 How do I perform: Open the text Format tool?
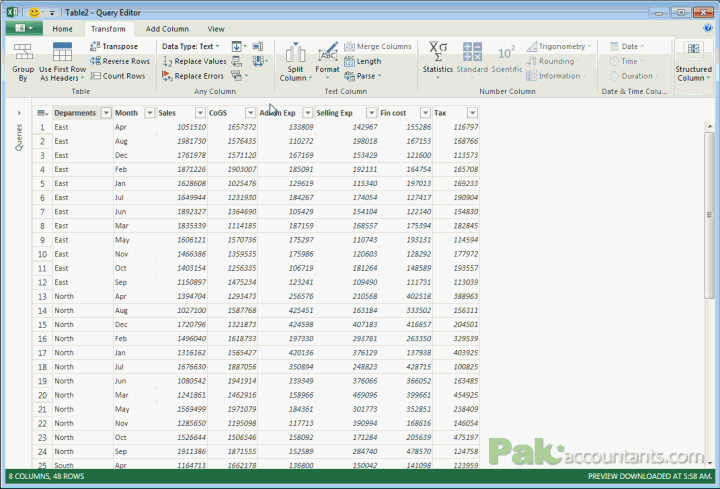coord(327,61)
